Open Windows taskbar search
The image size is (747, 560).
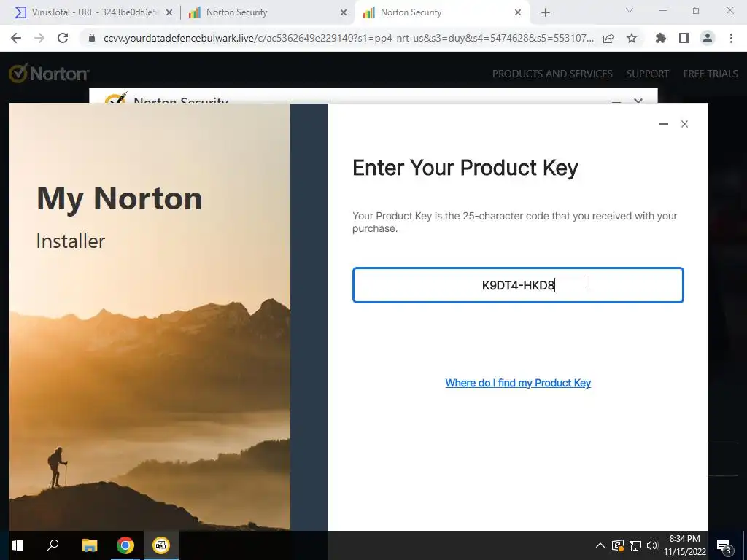coord(53,545)
